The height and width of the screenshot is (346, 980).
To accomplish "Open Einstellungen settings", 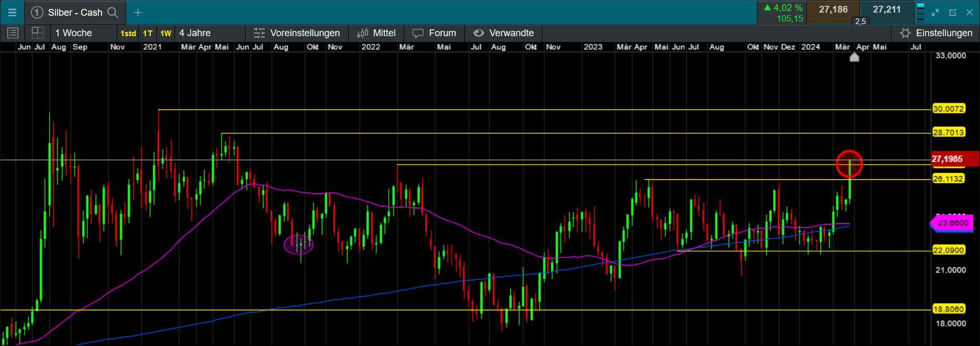I will click(x=936, y=33).
